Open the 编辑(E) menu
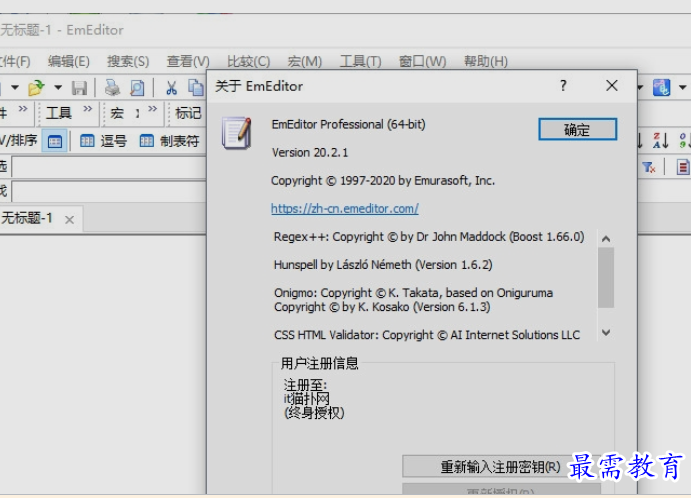The image size is (691, 498). click(x=69, y=61)
